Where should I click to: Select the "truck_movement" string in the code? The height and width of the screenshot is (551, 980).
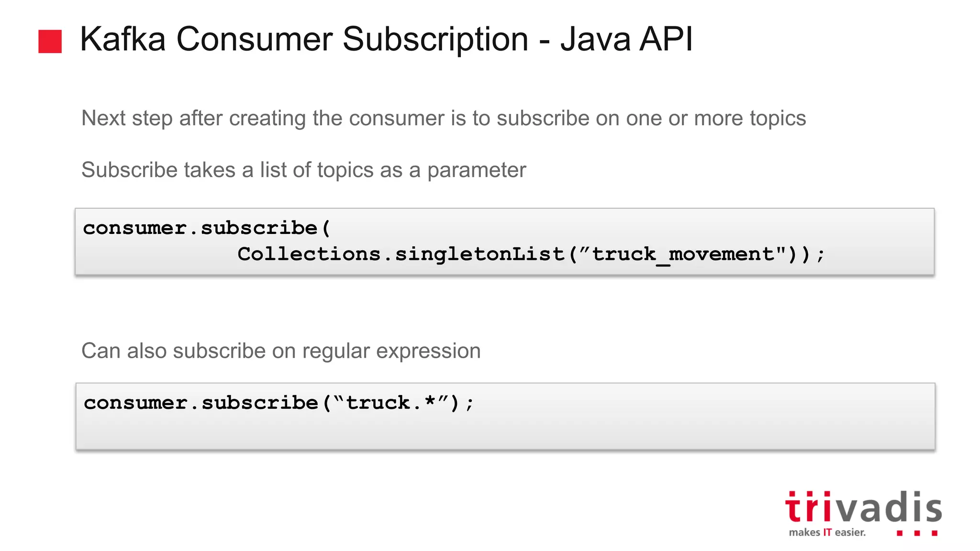[683, 254]
